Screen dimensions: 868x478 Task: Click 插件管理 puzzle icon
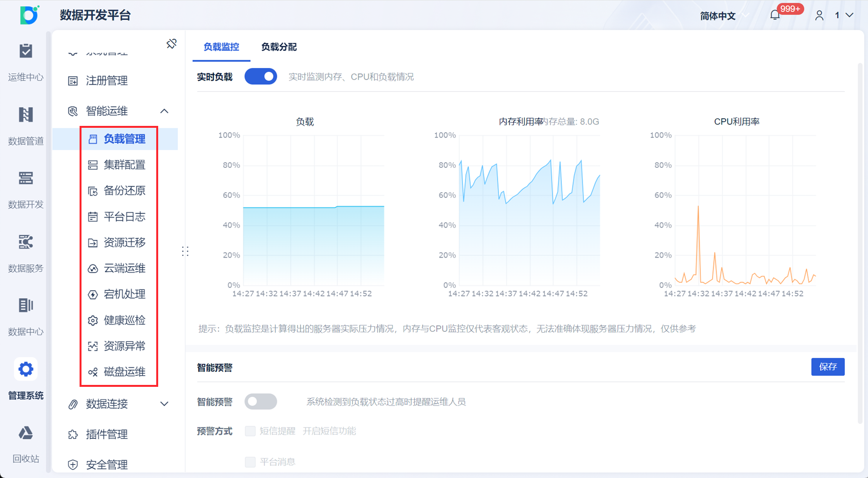[73, 435]
